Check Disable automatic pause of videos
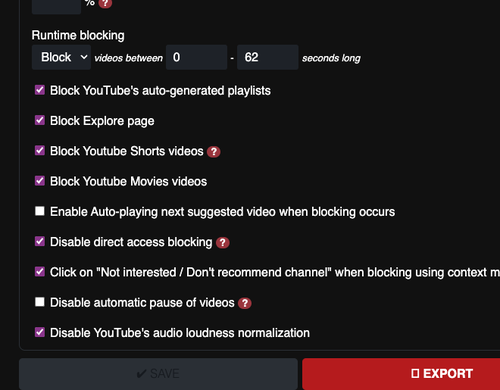Screen dimensions: 500x390 pos(40,302)
